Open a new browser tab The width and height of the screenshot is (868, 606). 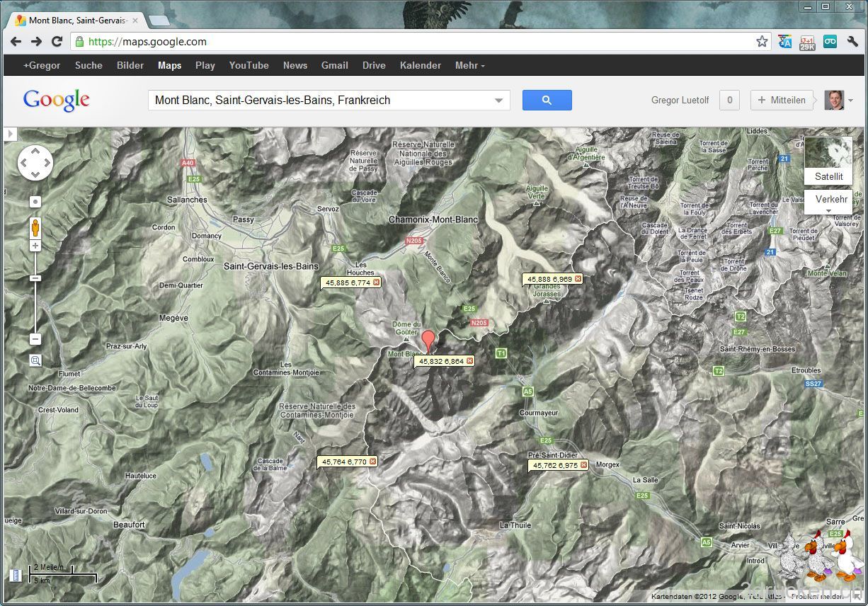pos(159,21)
